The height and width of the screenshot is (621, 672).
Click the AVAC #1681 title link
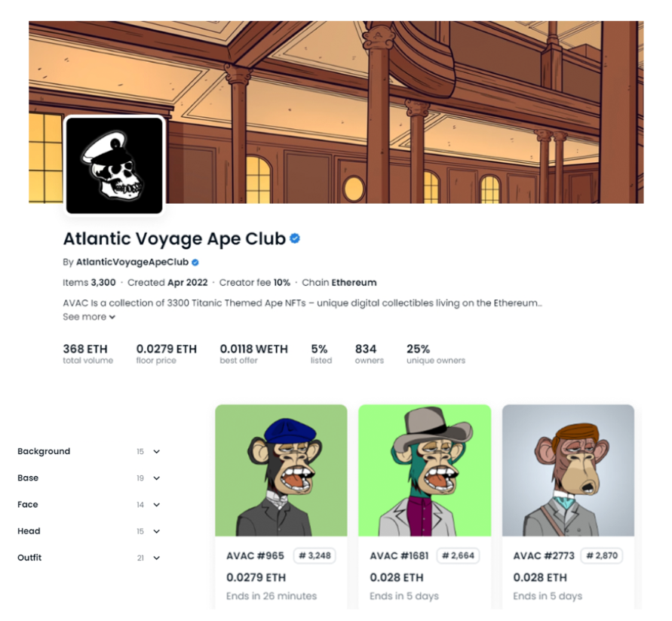(x=399, y=556)
